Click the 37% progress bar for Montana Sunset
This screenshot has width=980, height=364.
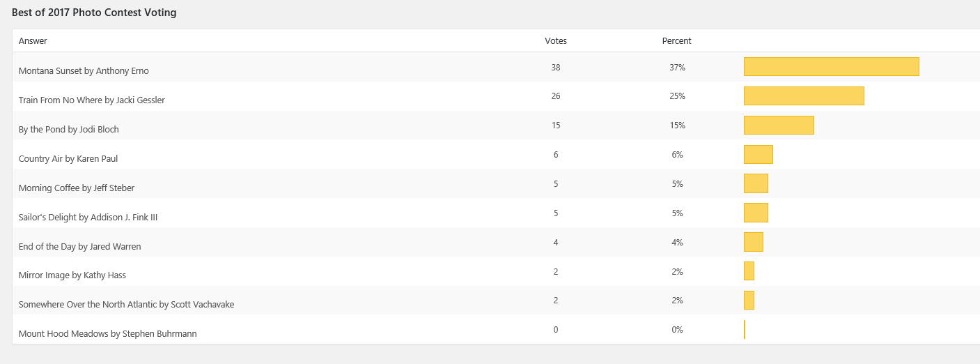click(x=831, y=67)
